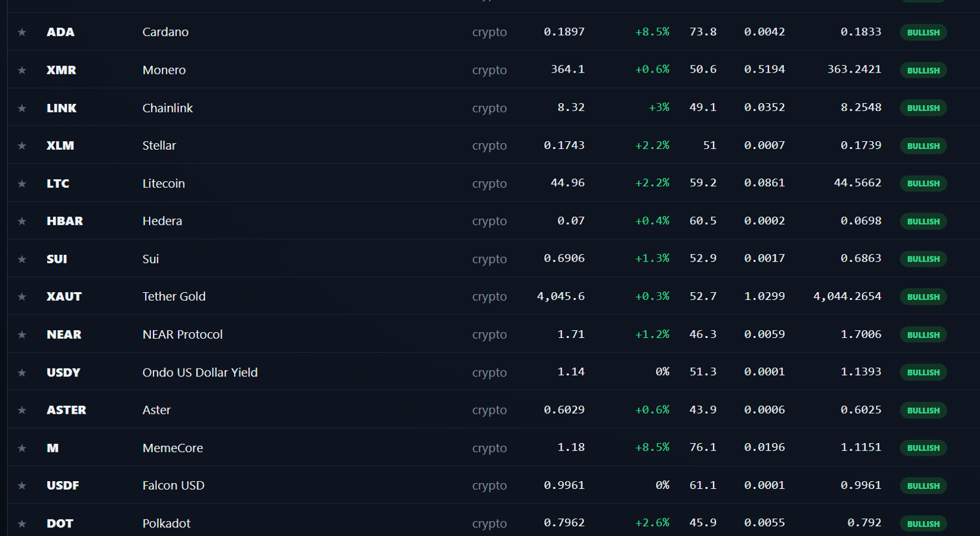Screen dimensions: 980x536
Task: Click the name Sui
Action: (150, 259)
